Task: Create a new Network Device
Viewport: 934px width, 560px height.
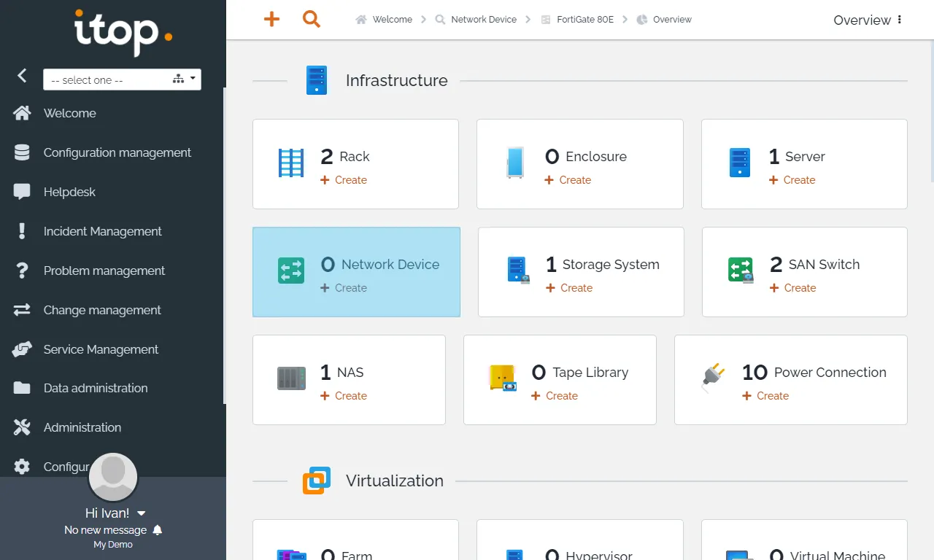Action: coord(344,288)
